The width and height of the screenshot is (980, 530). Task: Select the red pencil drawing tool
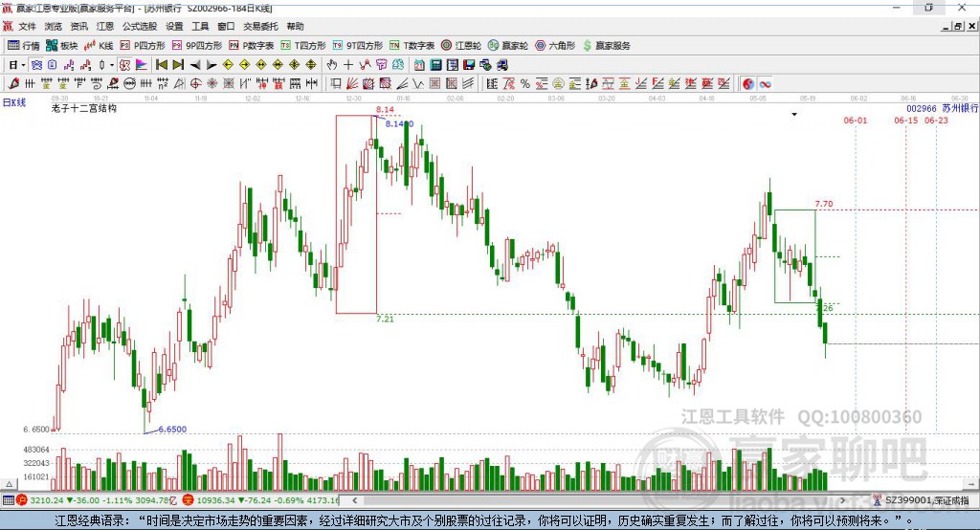click(13, 84)
